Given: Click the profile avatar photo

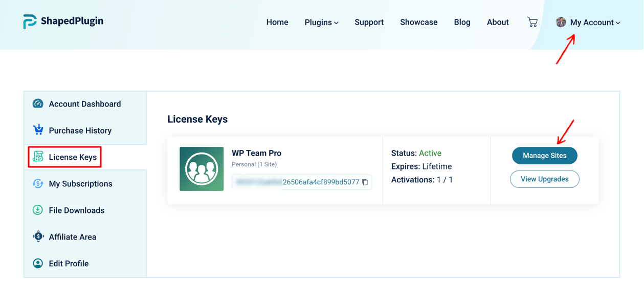Looking at the screenshot, I should [x=561, y=22].
